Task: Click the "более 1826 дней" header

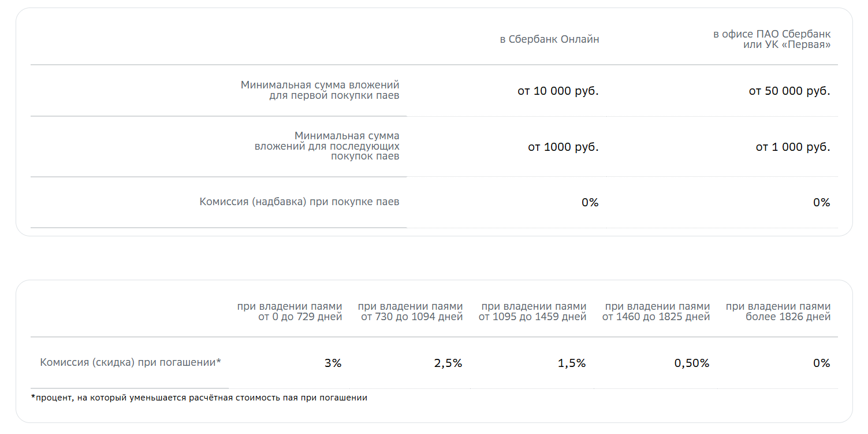Action: click(778, 311)
